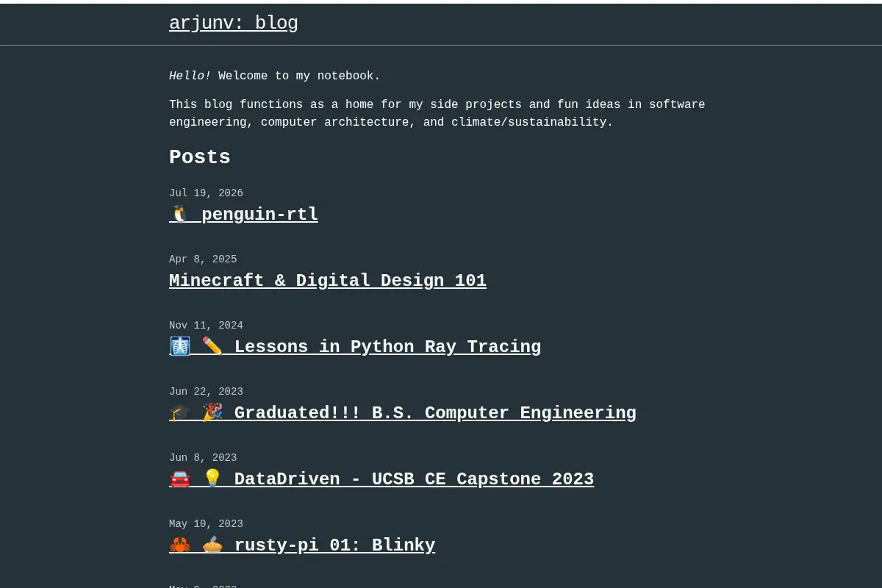Click the x-ray emoji icon
The image size is (882, 588).
click(x=180, y=347)
